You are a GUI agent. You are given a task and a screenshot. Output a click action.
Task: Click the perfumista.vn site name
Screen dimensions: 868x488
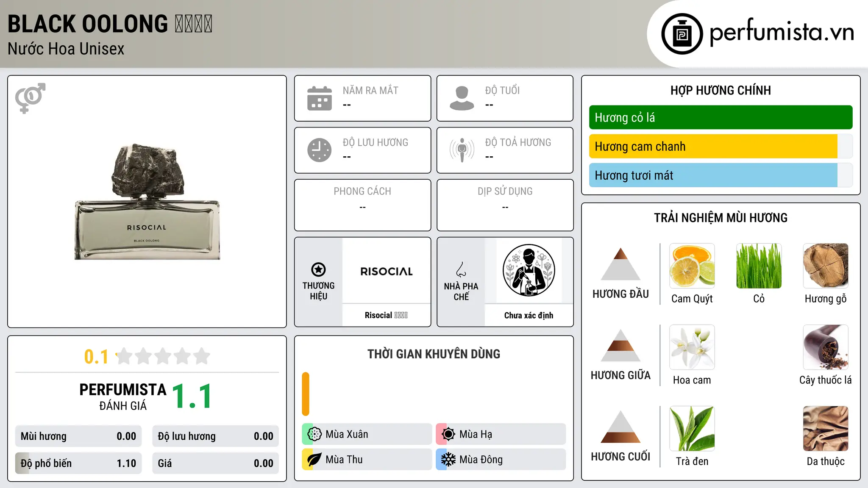tap(782, 32)
